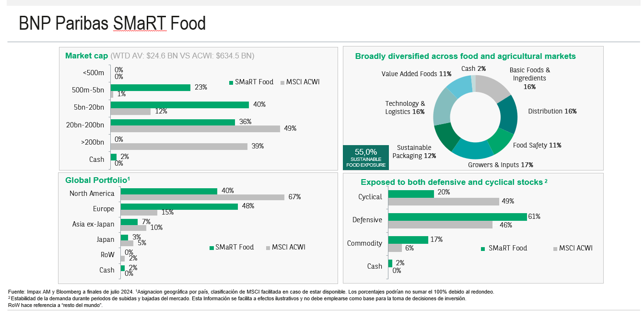Screen dimensions: 644x318
Task: Click the North America 67% gray bar
Action: [x=202, y=197]
